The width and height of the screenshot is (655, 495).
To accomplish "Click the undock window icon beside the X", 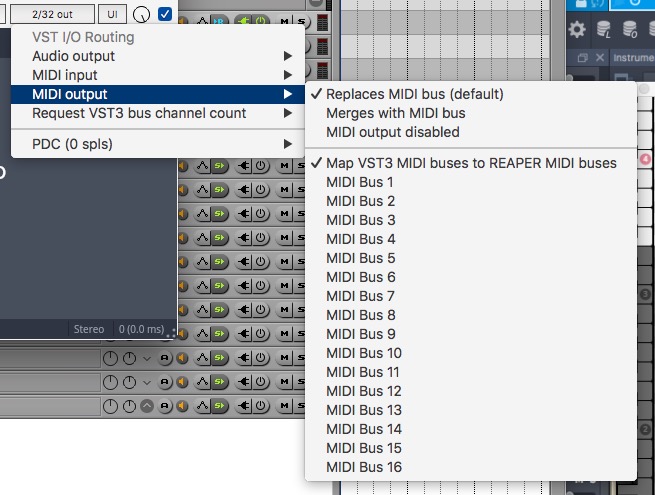I will coord(582,58).
